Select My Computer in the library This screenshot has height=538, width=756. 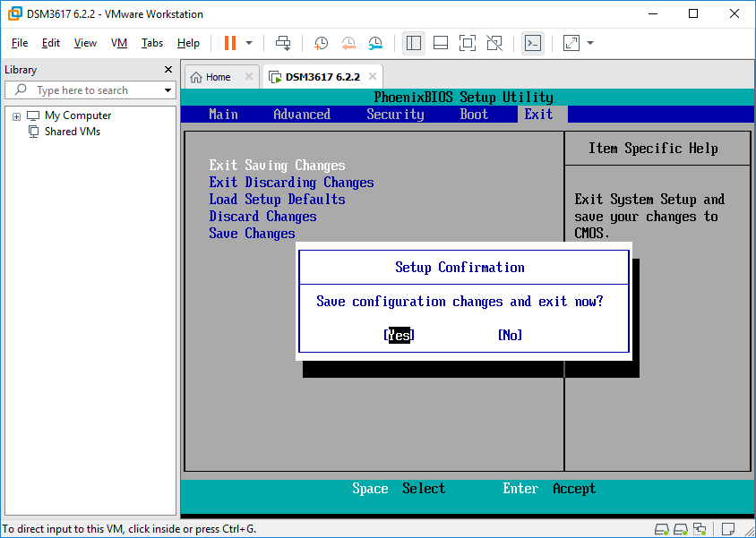(x=78, y=115)
